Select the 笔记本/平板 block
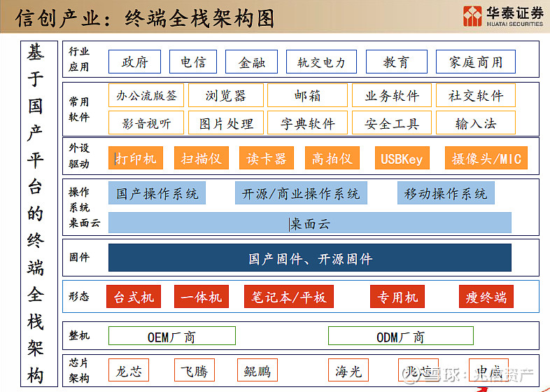550x392 pixels. (289, 297)
